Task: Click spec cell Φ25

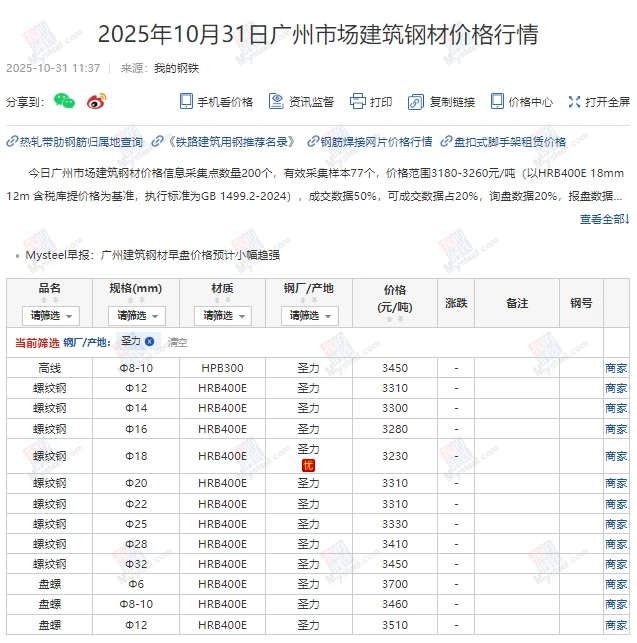Action: [x=136, y=524]
